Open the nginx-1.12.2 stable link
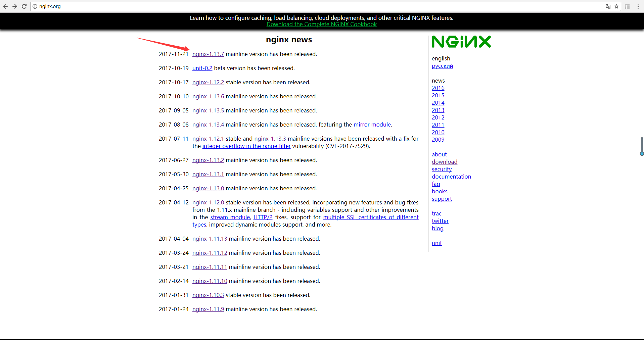This screenshot has height=340, width=644. (x=208, y=82)
